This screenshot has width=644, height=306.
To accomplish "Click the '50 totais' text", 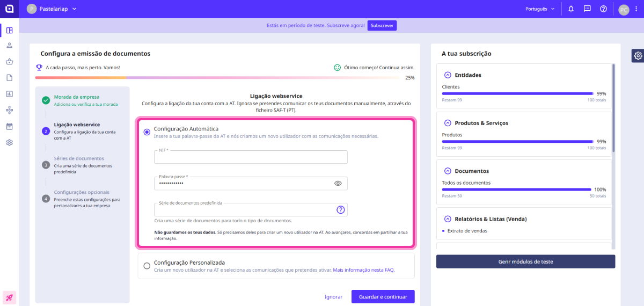I will tap(598, 196).
